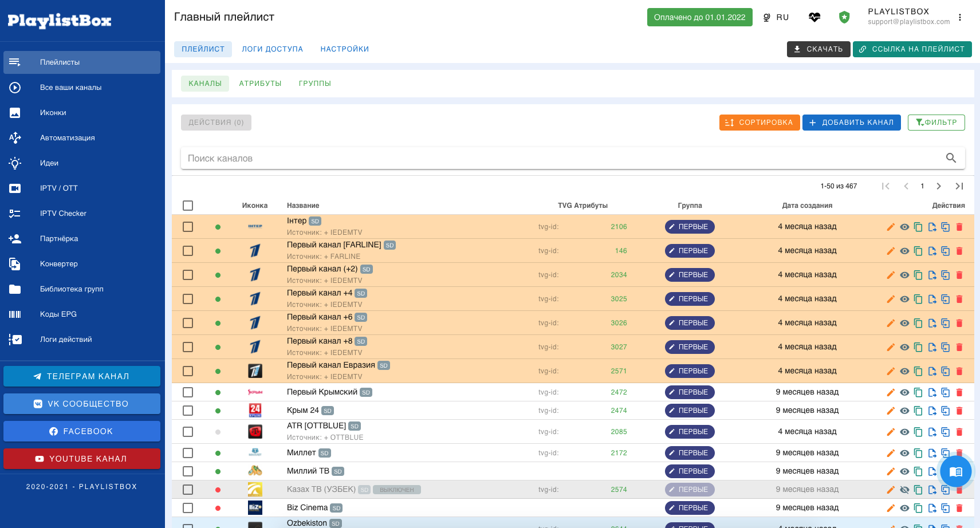980x528 pixels.
Task: Select the КАНАЛЫ sub-tab
Action: (x=205, y=84)
